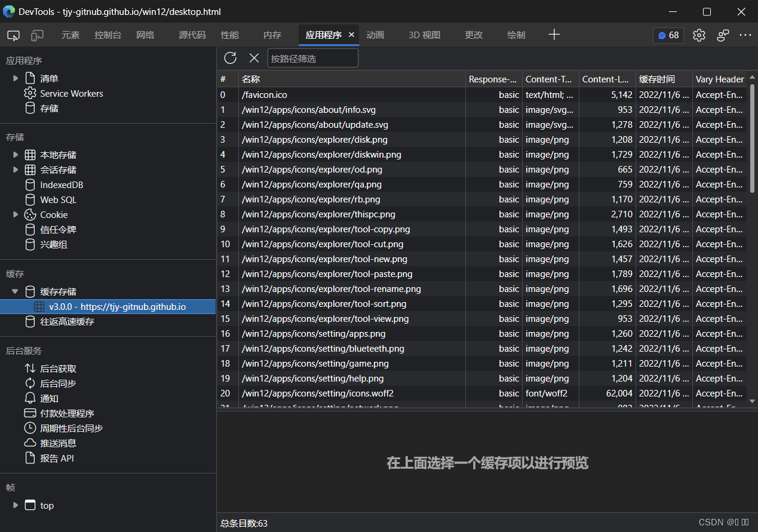
Task: Sort by 缓存时间 column header
Action: [664, 79]
